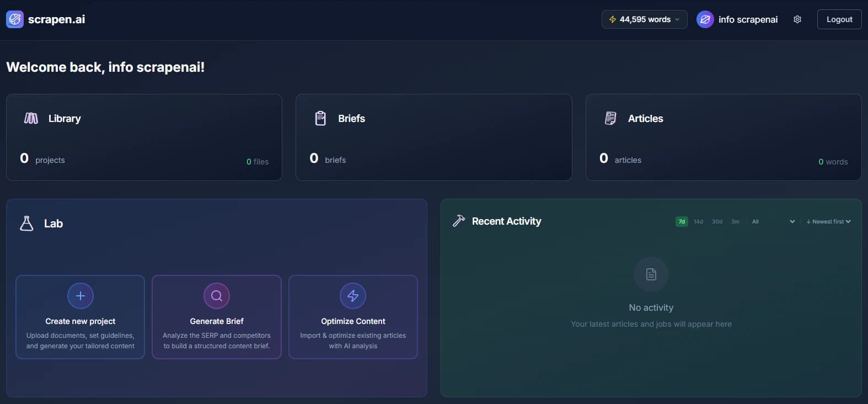Open the All activity type filter dropdown
The width and height of the screenshot is (868, 404).
point(773,221)
